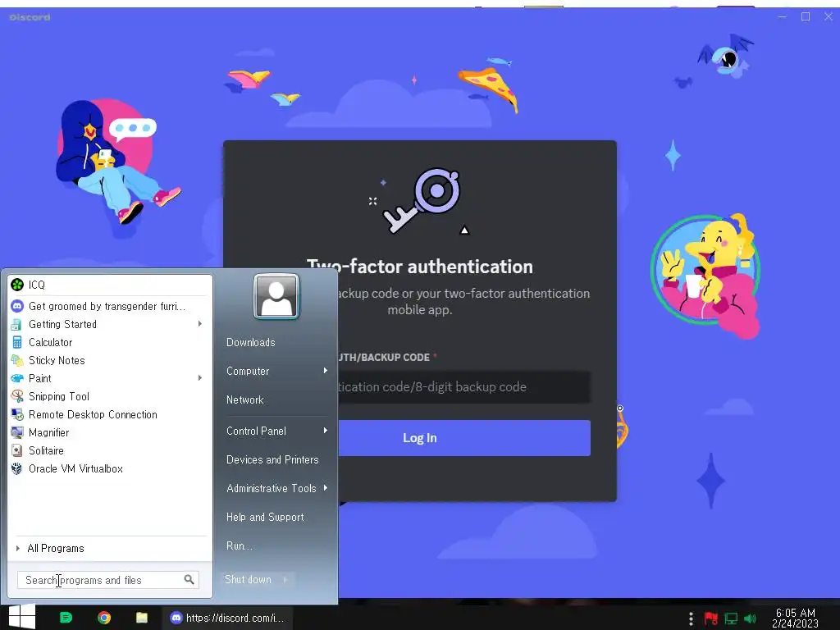840x630 pixels.
Task: Click the red flag tray icon
Action: point(711,619)
